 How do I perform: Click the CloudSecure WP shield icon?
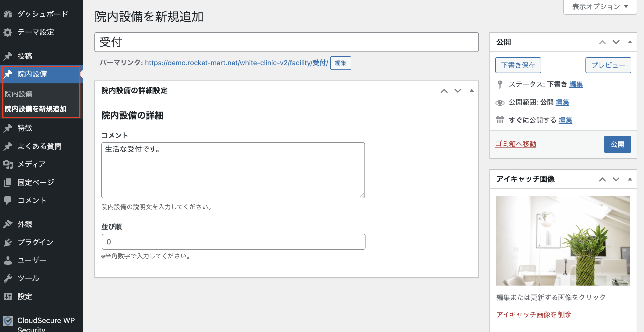click(x=8, y=321)
